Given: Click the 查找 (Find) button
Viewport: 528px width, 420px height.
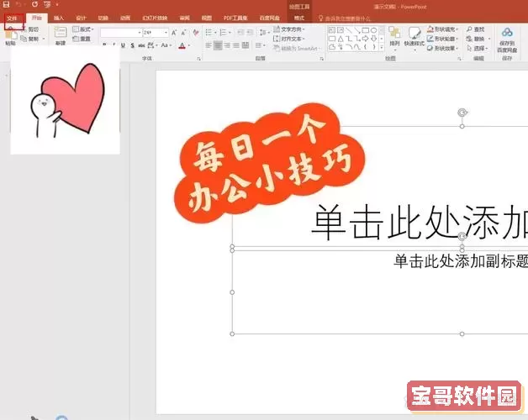Looking at the screenshot, I should click(478, 29).
